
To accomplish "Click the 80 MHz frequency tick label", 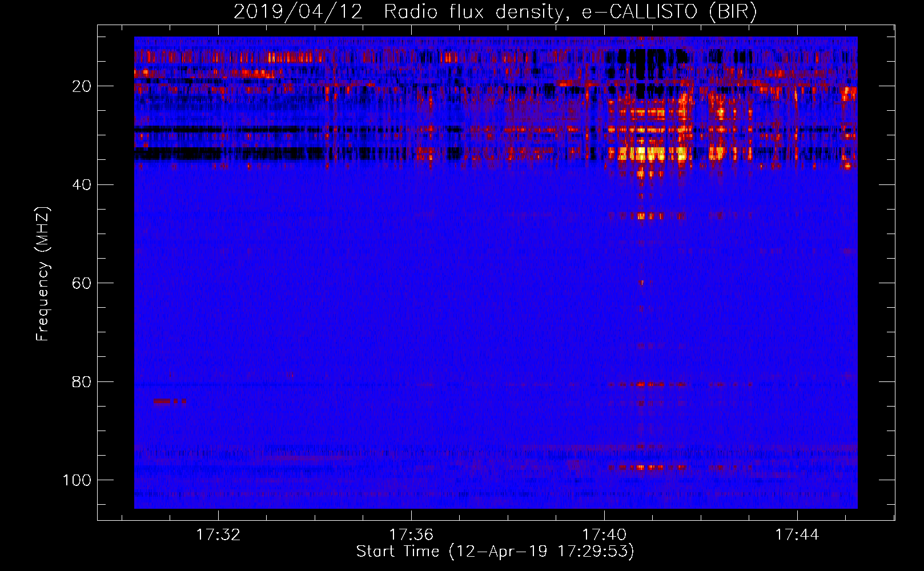I will pos(82,382).
